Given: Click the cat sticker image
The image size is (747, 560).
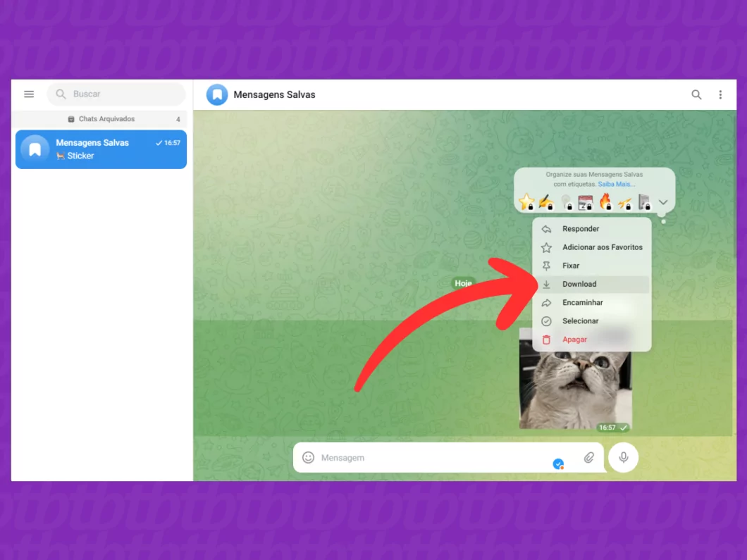Looking at the screenshot, I should pyautogui.click(x=576, y=390).
